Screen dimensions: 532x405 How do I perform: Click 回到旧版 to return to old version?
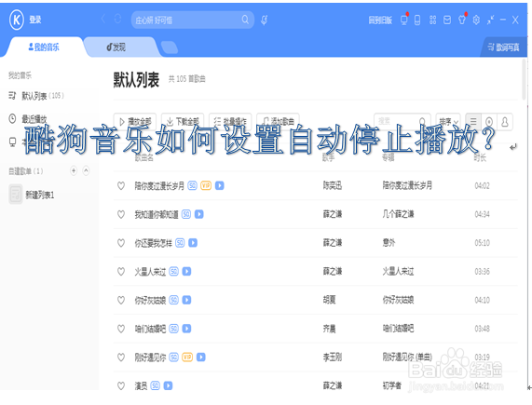[x=380, y=20]
